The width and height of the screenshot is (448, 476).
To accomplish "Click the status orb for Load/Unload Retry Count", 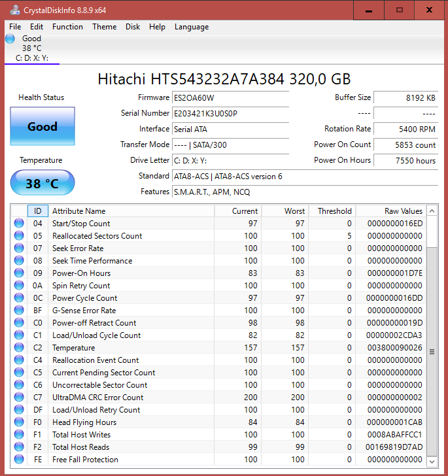I will coord(19,409).
